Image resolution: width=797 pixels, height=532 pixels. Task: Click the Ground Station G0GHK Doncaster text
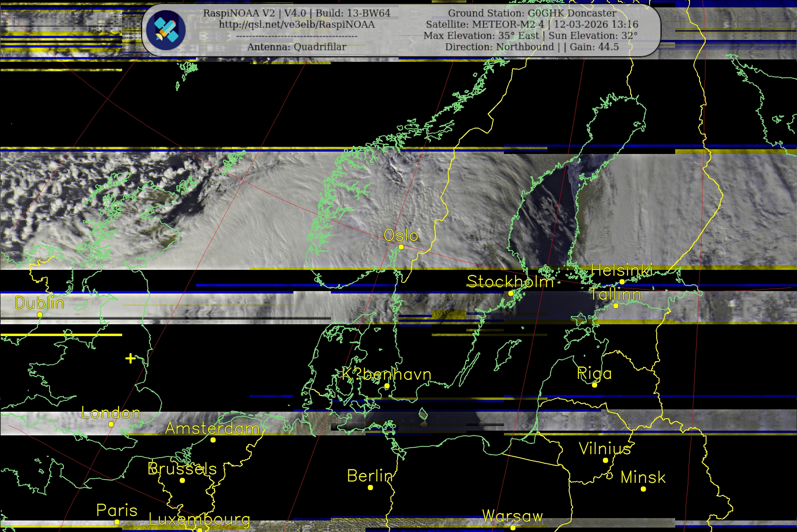click(x=532, y=13)
